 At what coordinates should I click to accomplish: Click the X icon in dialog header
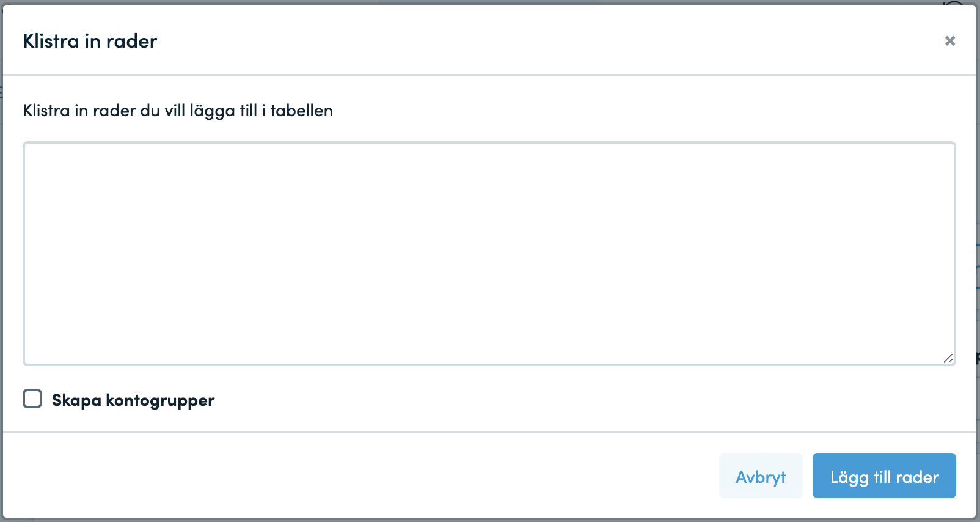point(949,41)
